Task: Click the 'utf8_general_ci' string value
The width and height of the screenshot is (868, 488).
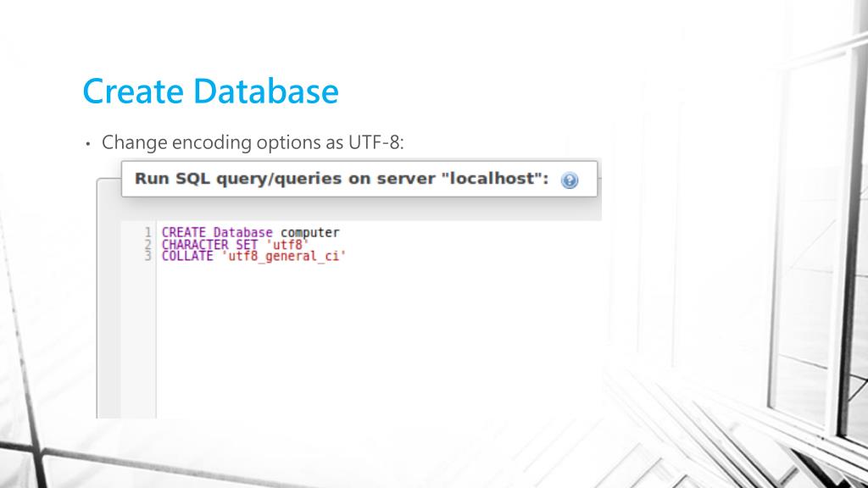Action: coord(283,256)
